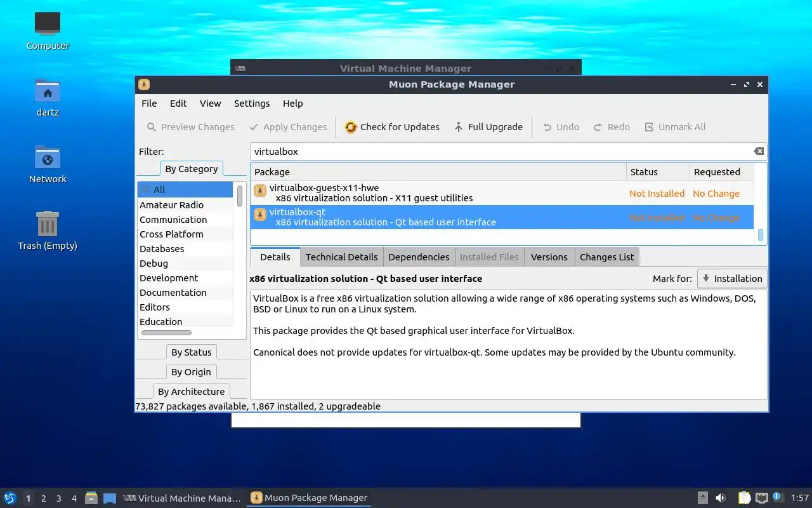Switch to Technical Details tab

(341, 257)
